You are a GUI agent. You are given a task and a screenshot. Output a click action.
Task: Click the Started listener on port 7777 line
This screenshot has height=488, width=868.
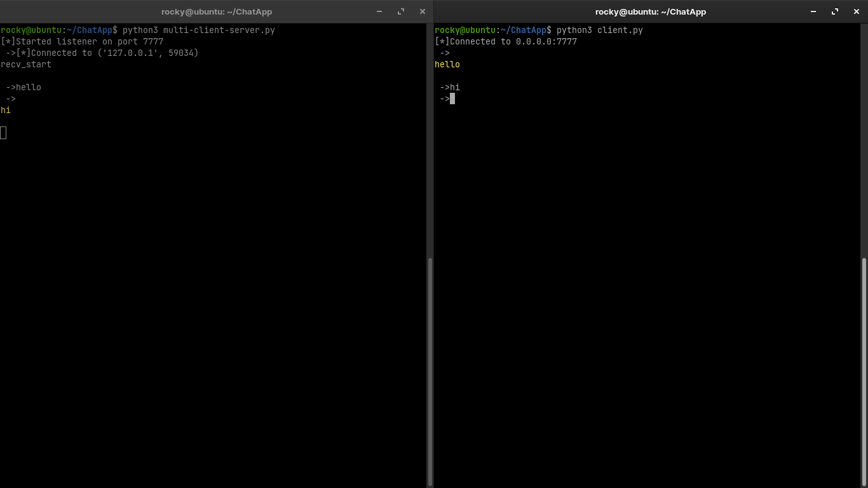[x=81, y=41]
